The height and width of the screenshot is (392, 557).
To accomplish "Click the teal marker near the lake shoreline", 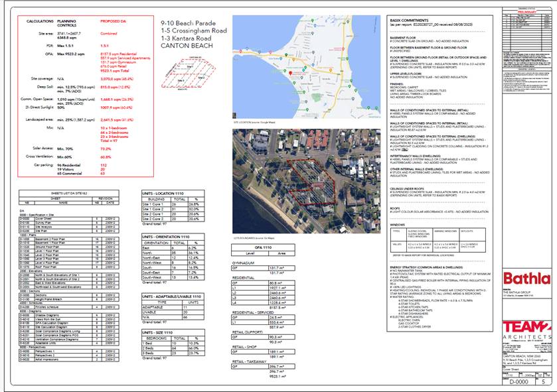I will [x=281, y=59].
